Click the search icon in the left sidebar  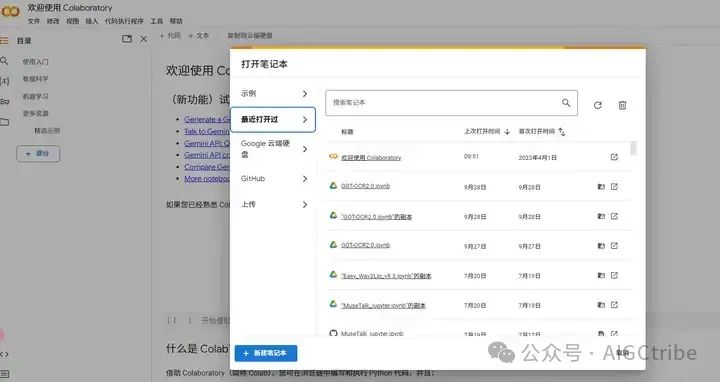pyautogui.click(x=4, y=61)
